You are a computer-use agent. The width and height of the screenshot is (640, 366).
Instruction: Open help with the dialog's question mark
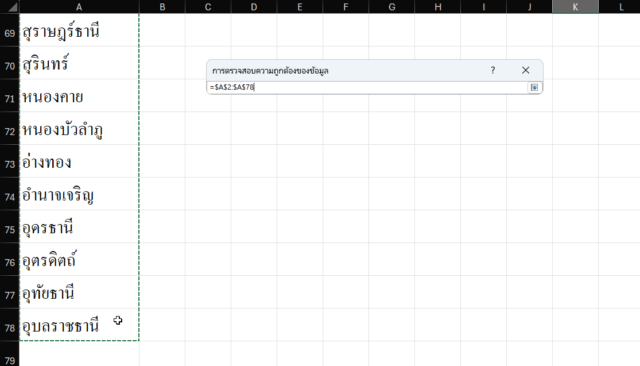pyautogui.click(x=493, y=70)
